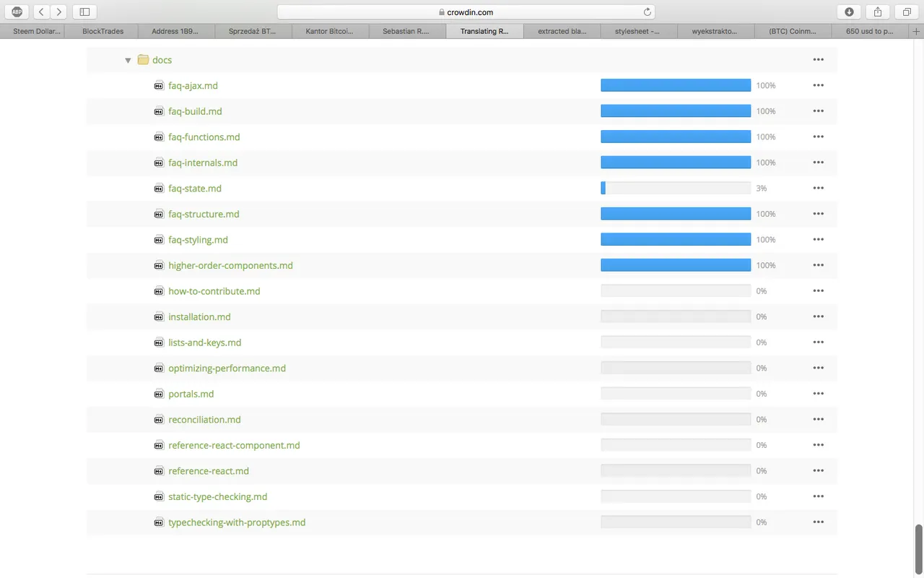Open Safari downloads button
Viewport: 924px width, 578px height.
(849, 12)
